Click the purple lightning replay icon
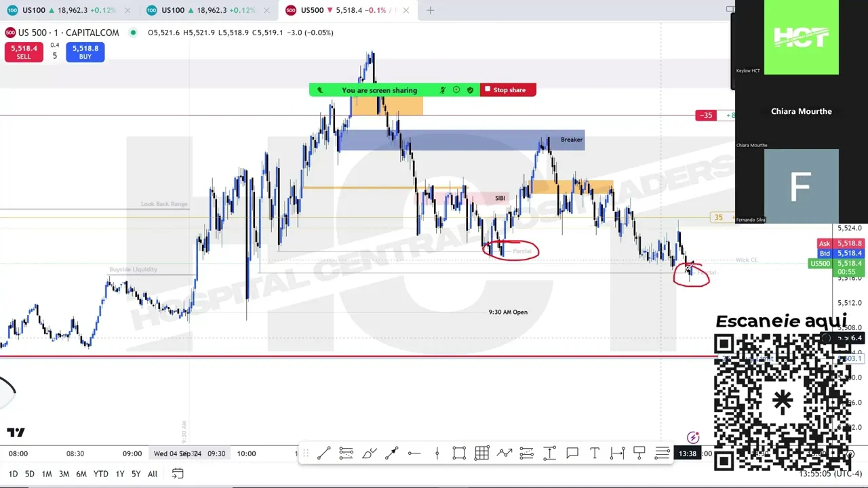This screenshot has height=488, width=868. tap(692, 438)
